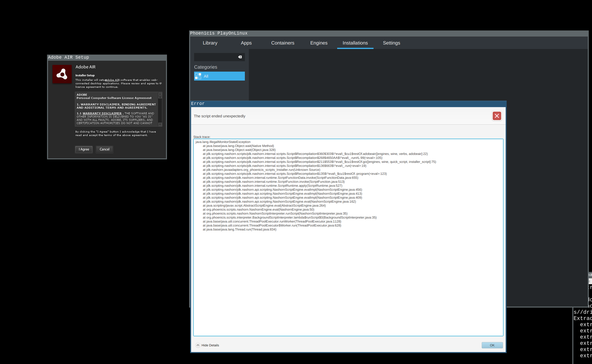Open the Settings tab
Image resolution: width=592 pixels, height=364 pixels.
(x=391, y=43)
